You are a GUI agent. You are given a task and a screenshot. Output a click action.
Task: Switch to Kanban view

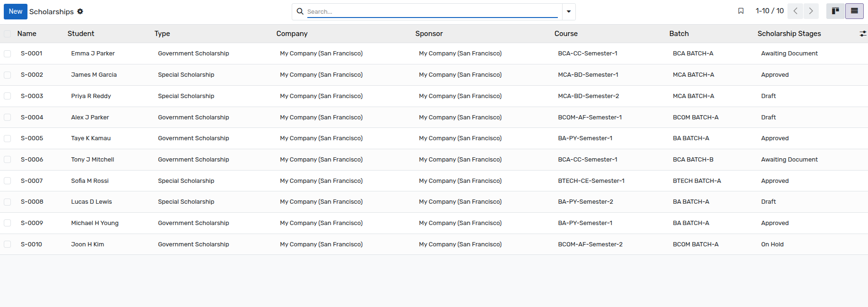(835, 11)
